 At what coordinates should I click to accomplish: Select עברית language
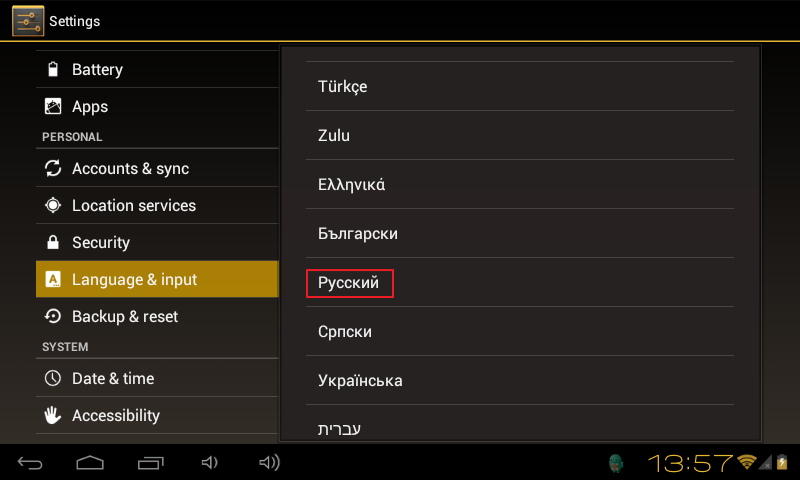[x=519, y=423]
